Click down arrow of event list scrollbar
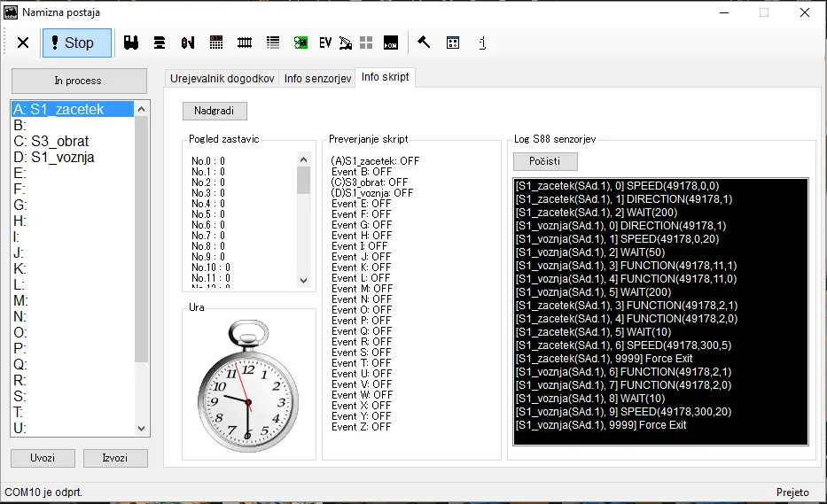The height and width of the screenshot is (504, 827). 141,428
